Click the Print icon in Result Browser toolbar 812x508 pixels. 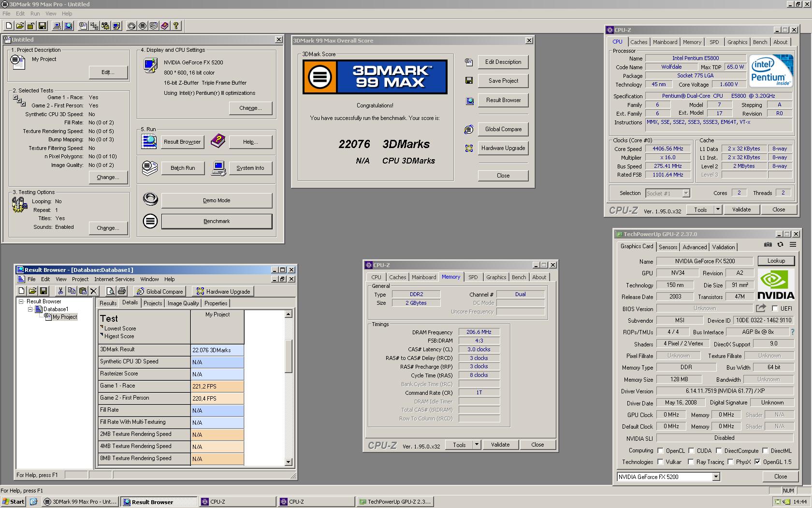(122, 291)
